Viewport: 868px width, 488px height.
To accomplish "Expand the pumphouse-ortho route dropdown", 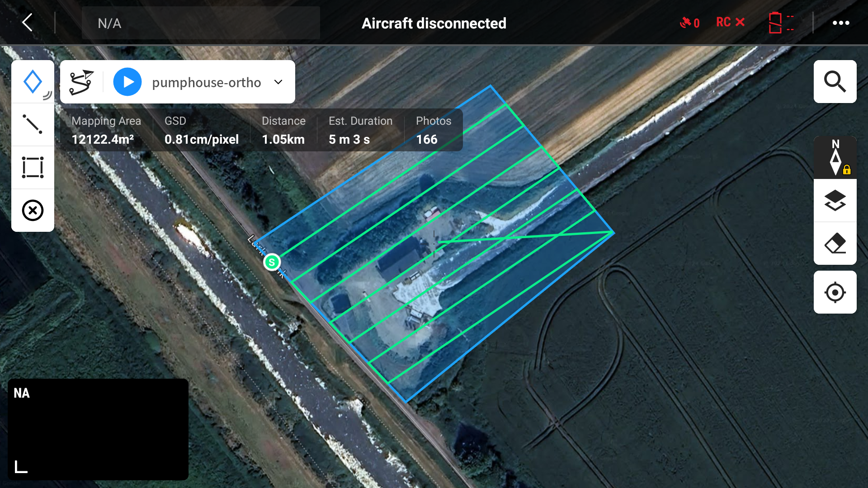I will point(278,82).
